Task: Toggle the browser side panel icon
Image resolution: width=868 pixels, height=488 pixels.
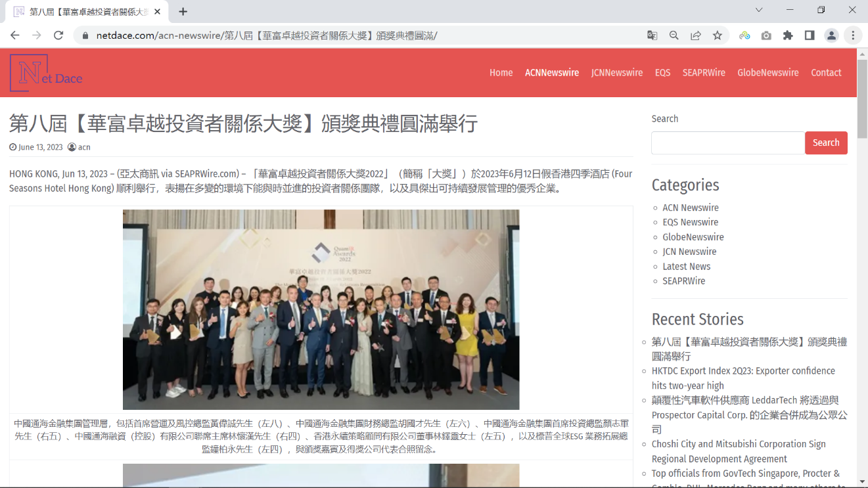Action: (x=810, y=35)
